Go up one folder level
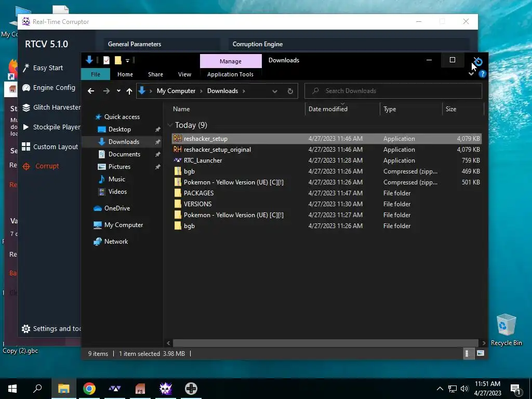The width and height of the screenshot is (532, 399). 129,91
